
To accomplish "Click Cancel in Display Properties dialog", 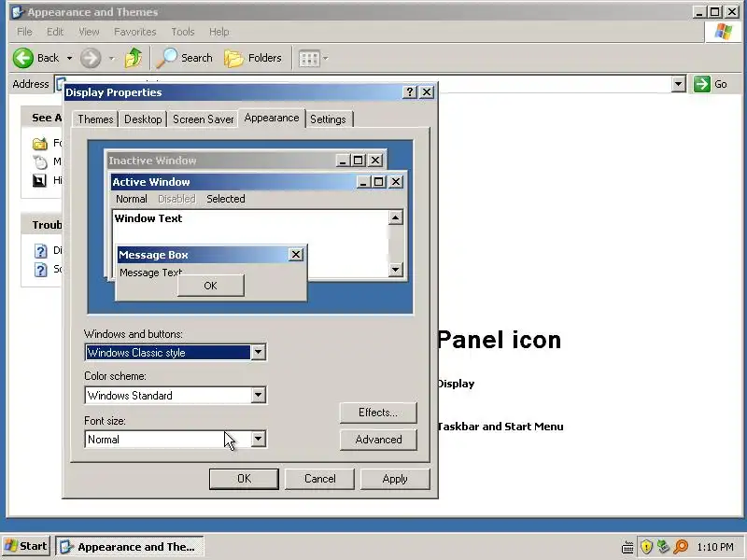I will 319,479.
